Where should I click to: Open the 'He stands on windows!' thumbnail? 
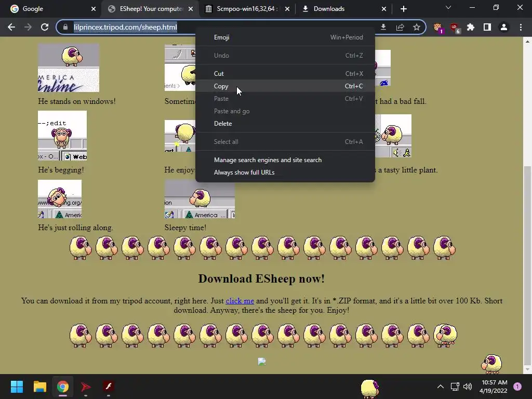pyautogui.click(x=69, y=68)
